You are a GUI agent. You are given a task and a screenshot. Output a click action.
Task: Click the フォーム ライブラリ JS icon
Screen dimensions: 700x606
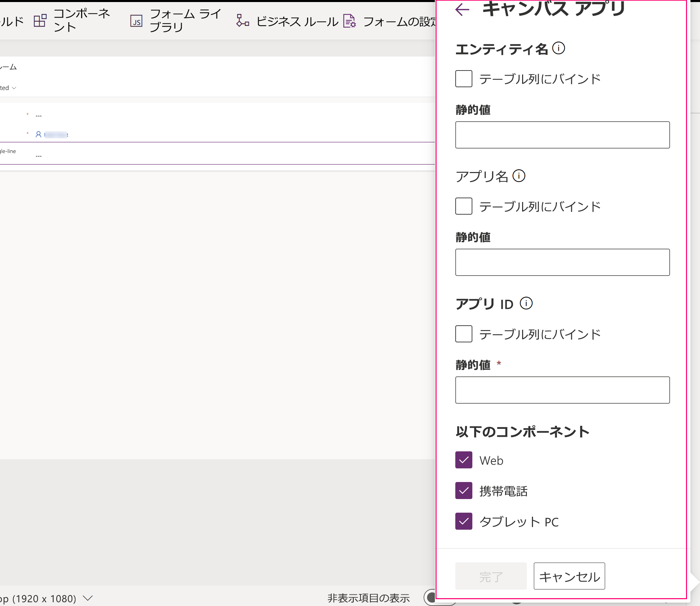[x=136, y=21]
